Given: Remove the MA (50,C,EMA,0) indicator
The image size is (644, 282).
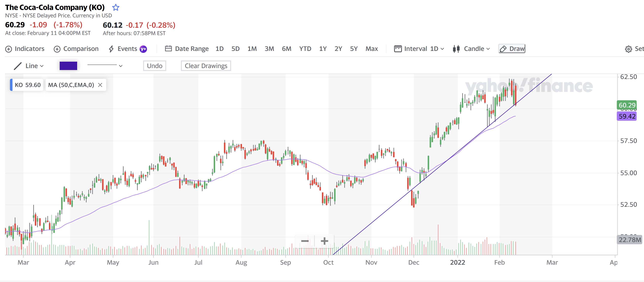Looking at the screenshot, I should tap(100, 85).
